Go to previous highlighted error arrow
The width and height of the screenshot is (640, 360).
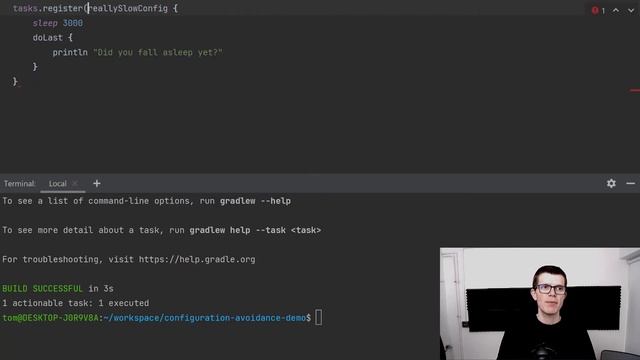pos(616,10)
